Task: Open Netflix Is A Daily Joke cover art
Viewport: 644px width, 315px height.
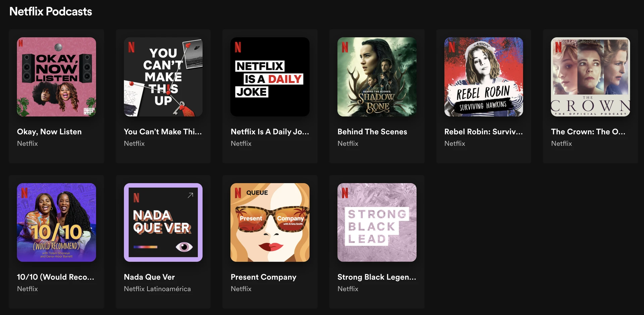Action: pos(270,77)
